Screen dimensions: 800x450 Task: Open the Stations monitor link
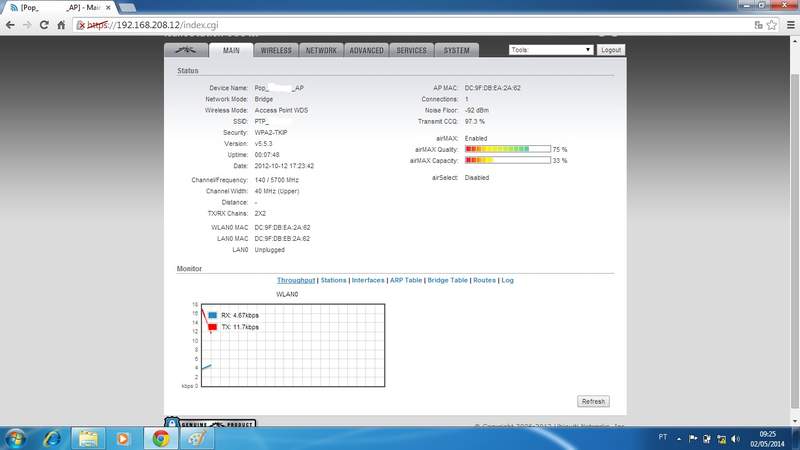click(x=333, y=280)
